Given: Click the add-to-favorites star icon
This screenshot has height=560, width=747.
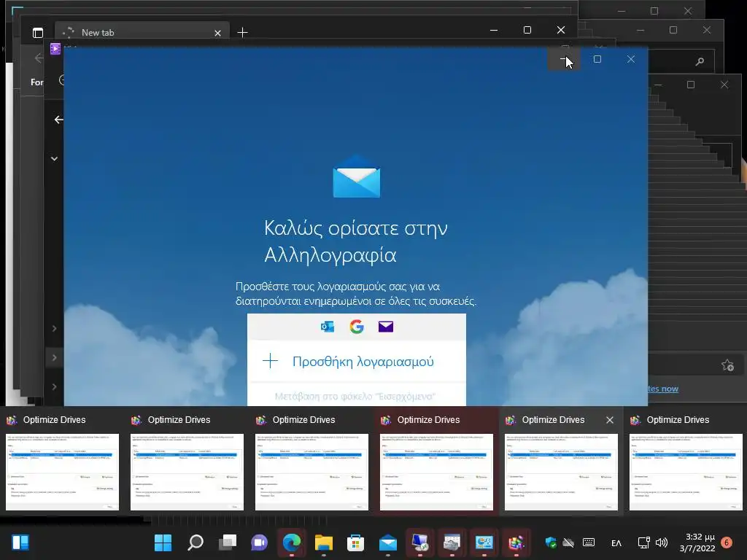Looking at the screenshot, I should tap(727, 365).
